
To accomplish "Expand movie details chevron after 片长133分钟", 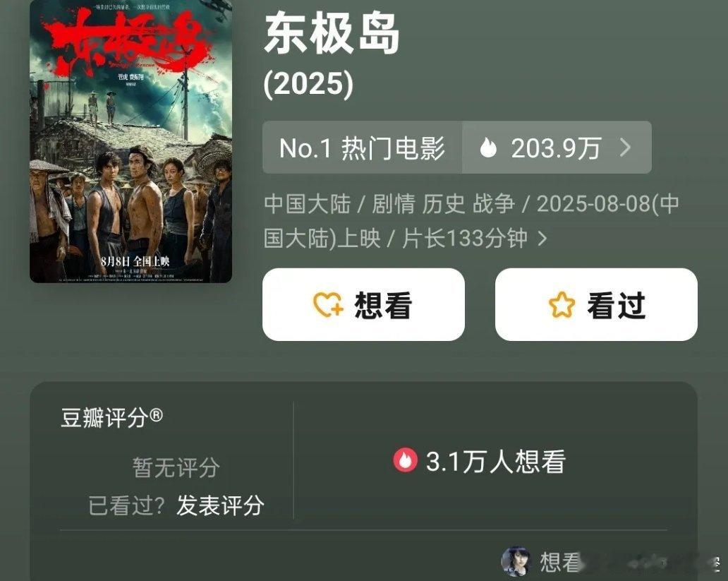I will [x=542, y=239].
